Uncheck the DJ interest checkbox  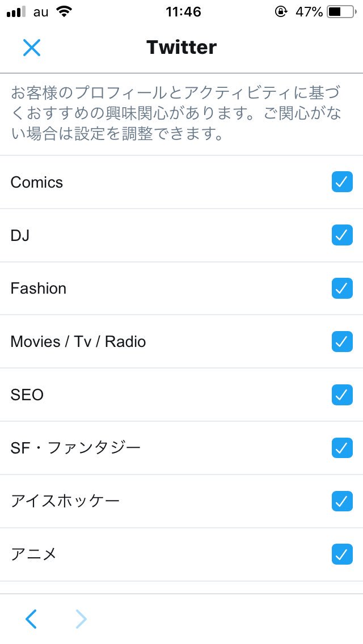tap(342, 235)
